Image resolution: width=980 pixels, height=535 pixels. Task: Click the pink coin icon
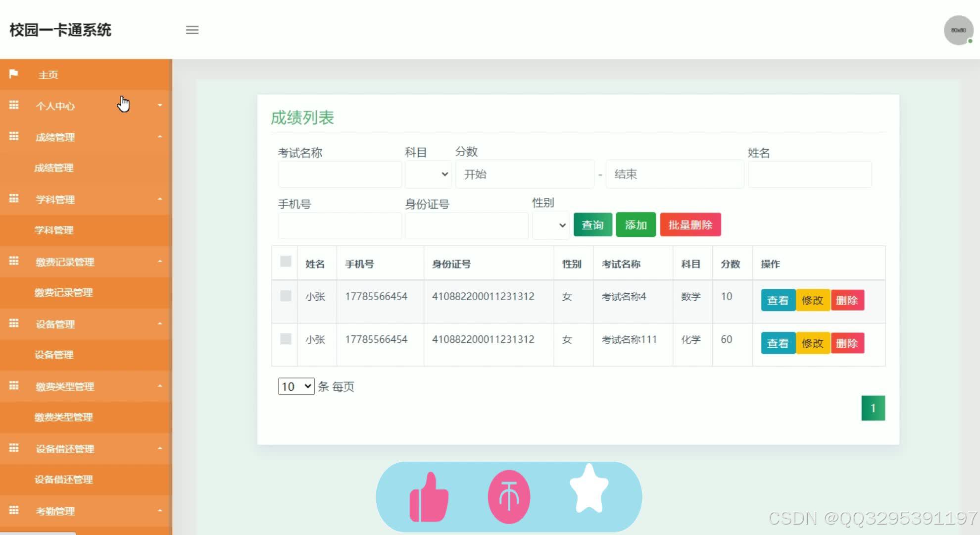pyautogui.click(x=509, y=497)
